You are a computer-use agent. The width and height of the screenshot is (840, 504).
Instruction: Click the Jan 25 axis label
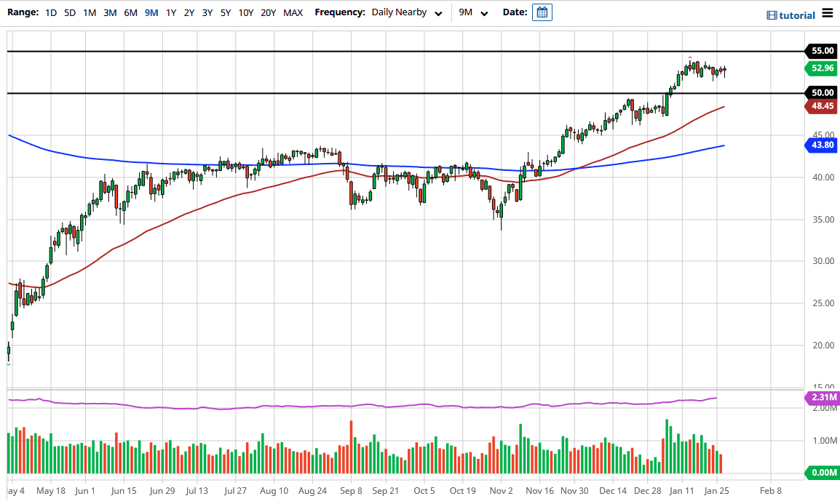tap(717, 491)
